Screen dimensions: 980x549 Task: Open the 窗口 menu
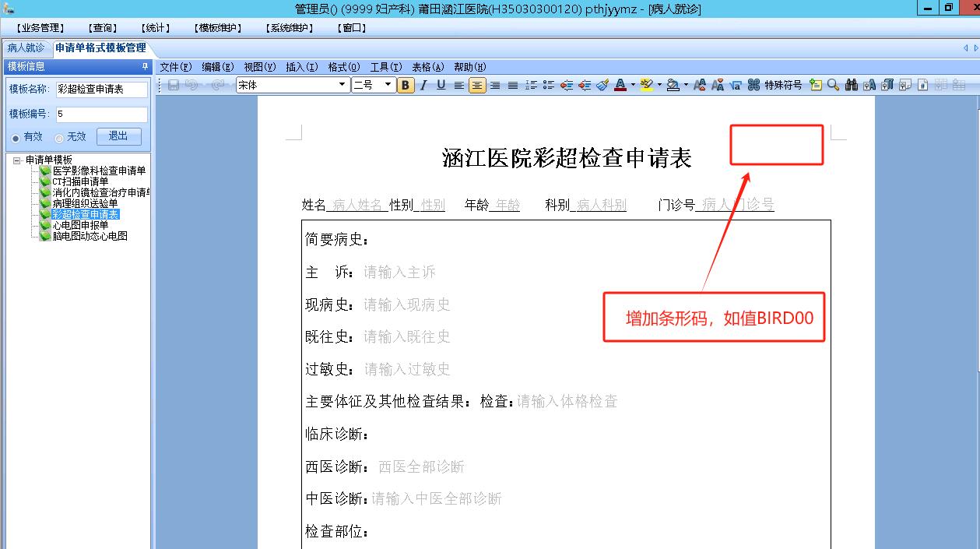coord(352,28)
